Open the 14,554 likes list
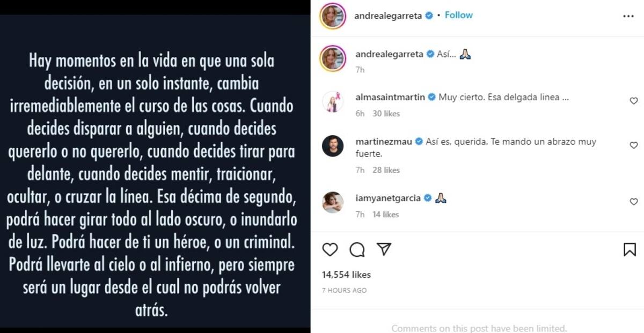This screenshot has height=333, width=644. click(346, 275)
